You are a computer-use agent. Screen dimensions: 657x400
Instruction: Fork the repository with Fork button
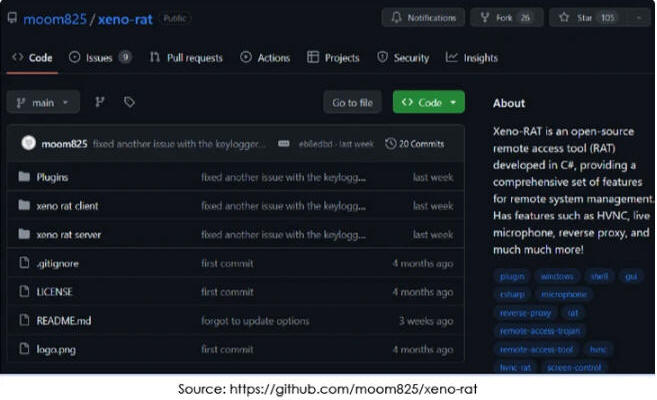tap(507, 18)
